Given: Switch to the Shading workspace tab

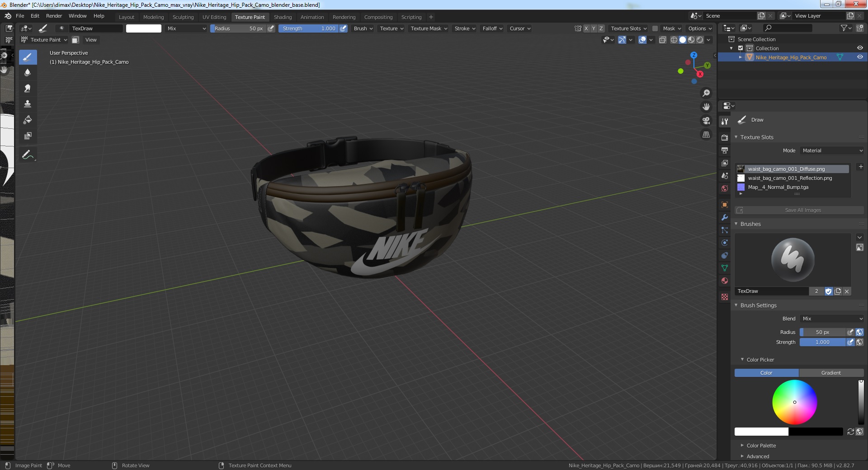Looking at the screenshot, I should click(x=283, y=17).
